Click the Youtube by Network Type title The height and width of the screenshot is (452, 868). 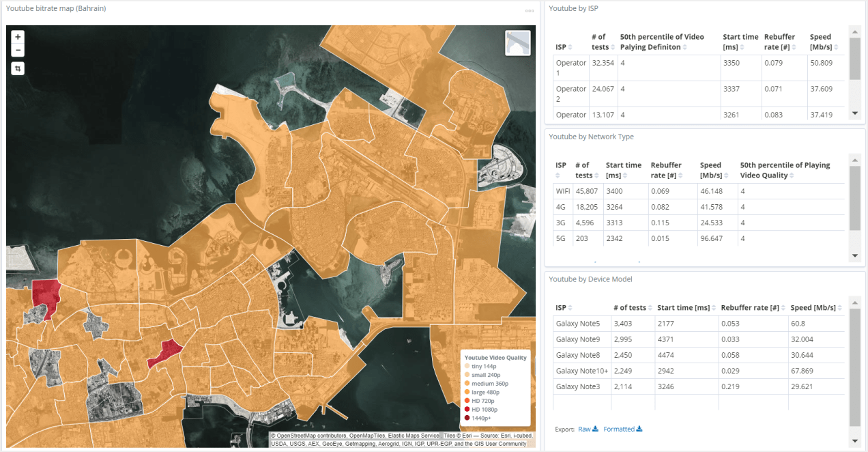click(x=592, y=137)
